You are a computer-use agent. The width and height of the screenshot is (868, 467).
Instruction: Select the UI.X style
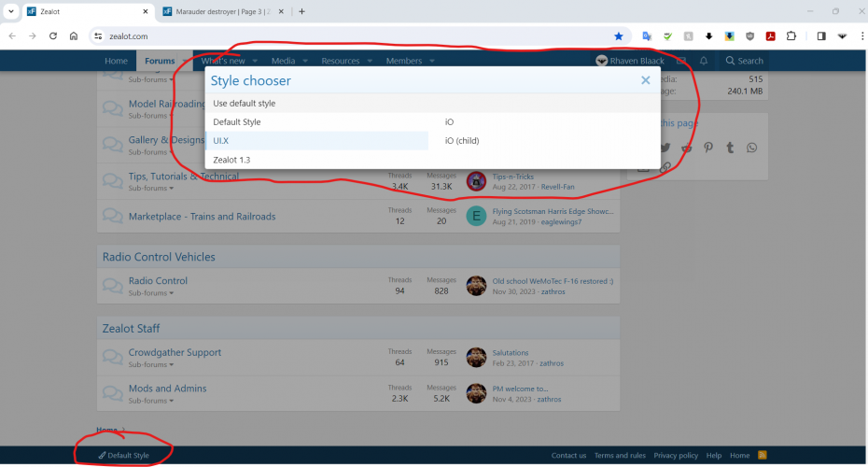tap(317, 141)
